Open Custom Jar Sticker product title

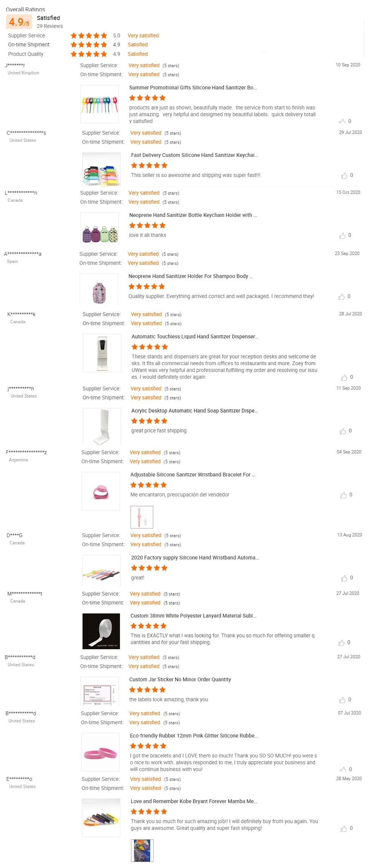click(x=180, y=679)
